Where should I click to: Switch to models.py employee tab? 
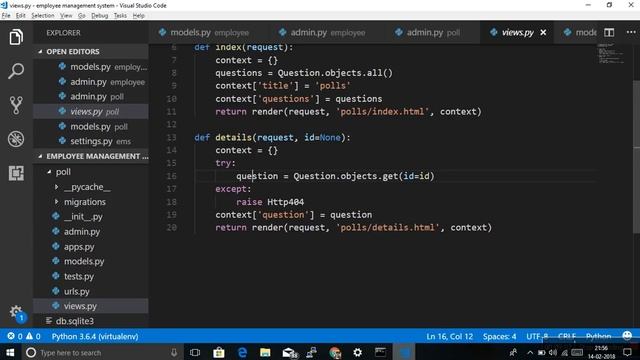pyautogui.click(x=208, y=32)
